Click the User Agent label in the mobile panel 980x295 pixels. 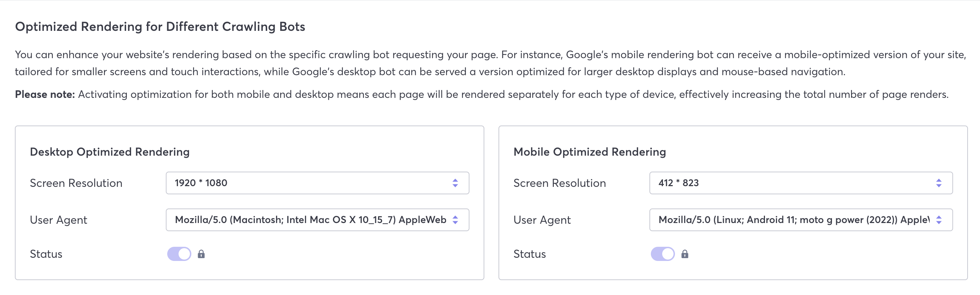[542, 220]
